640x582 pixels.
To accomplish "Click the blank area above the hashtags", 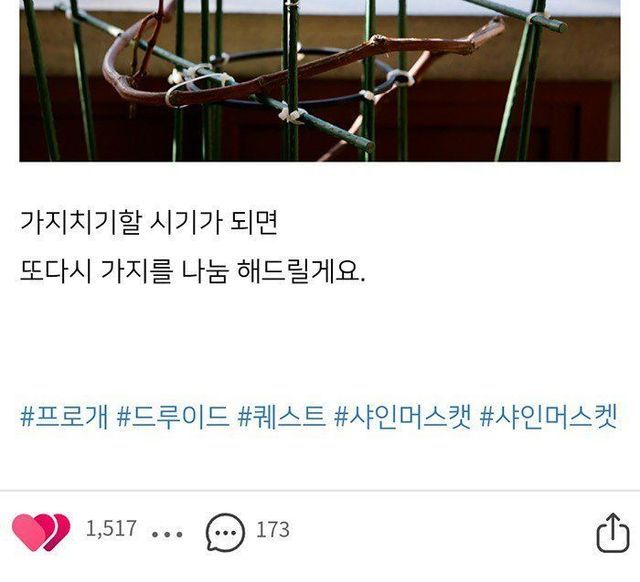I will coord(320,343).
